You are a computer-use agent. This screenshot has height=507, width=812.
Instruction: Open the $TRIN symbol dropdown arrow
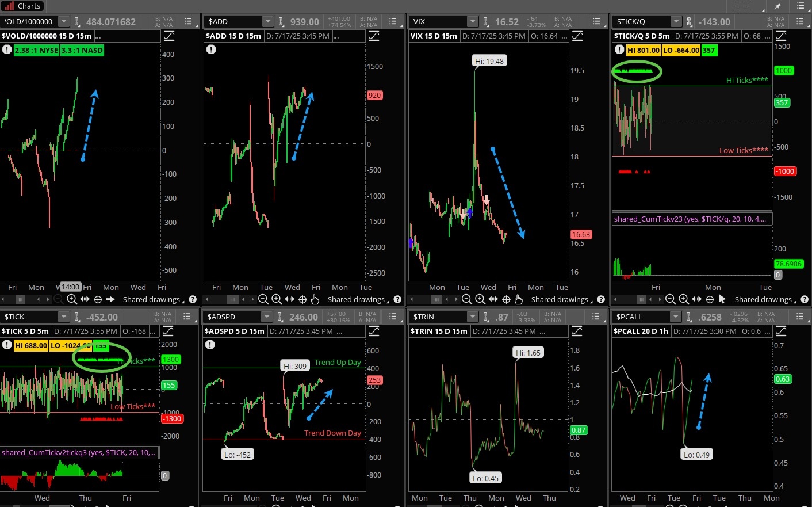[472, 317]
